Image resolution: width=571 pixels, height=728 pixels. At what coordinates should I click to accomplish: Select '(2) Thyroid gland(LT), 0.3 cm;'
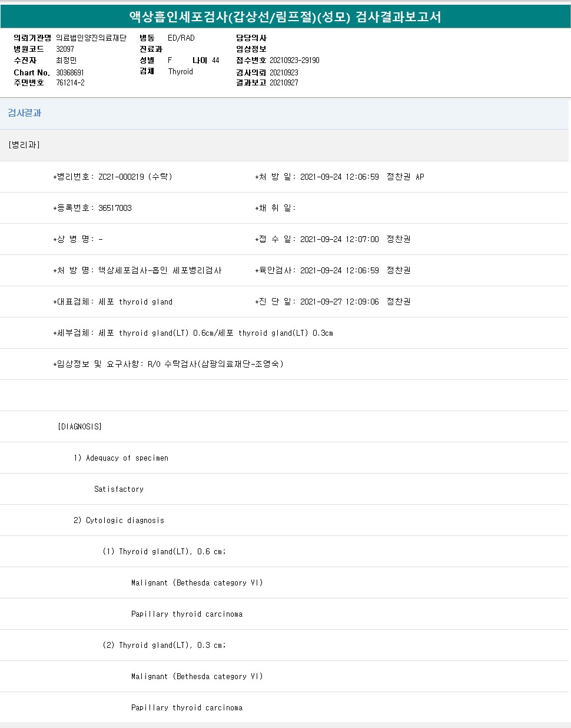pos(164,645)
